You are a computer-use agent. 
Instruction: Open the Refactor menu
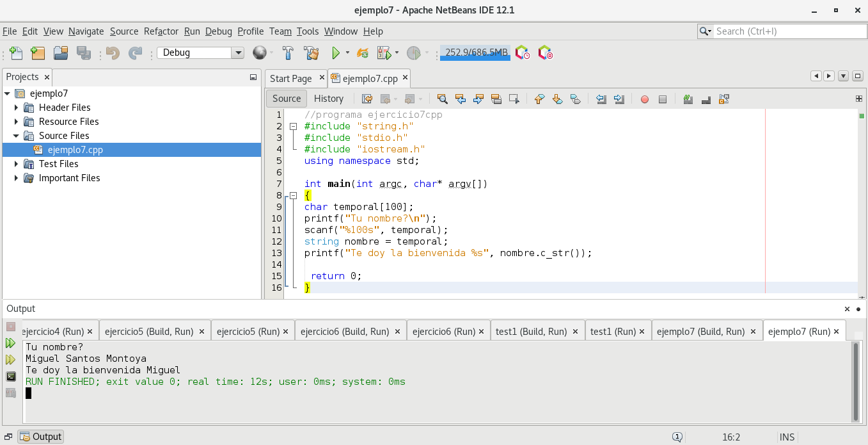pyautogui.click(x=161, y=31)
